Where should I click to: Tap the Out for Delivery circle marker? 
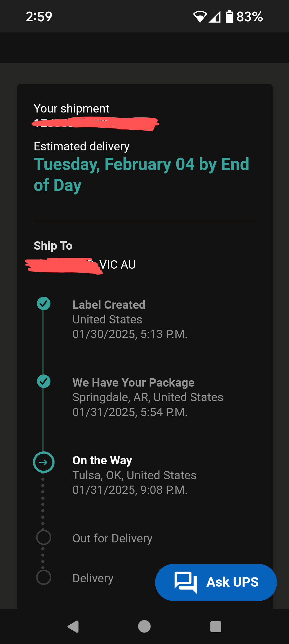point(44,537)
